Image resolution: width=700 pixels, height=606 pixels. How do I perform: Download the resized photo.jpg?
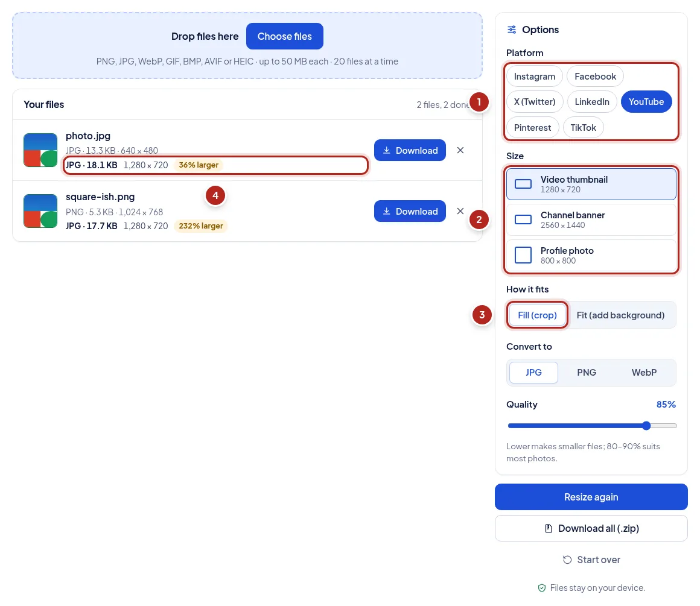tap(410, 150)
